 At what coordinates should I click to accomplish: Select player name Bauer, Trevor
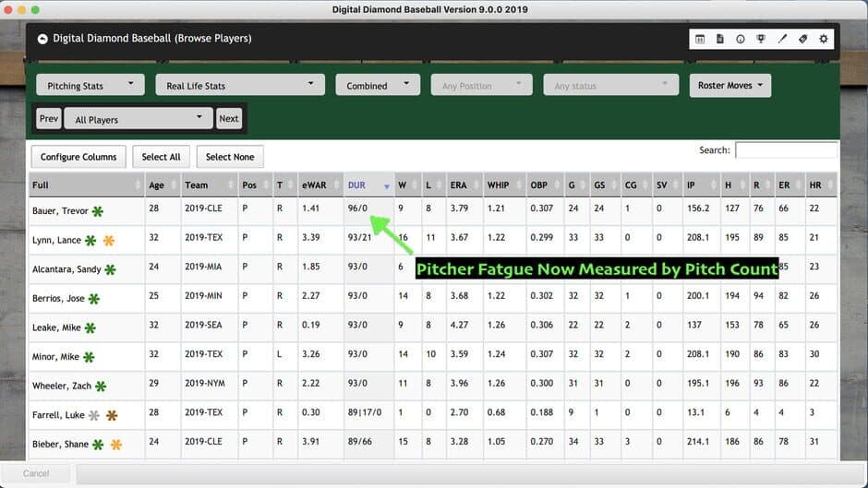[60, 211]
